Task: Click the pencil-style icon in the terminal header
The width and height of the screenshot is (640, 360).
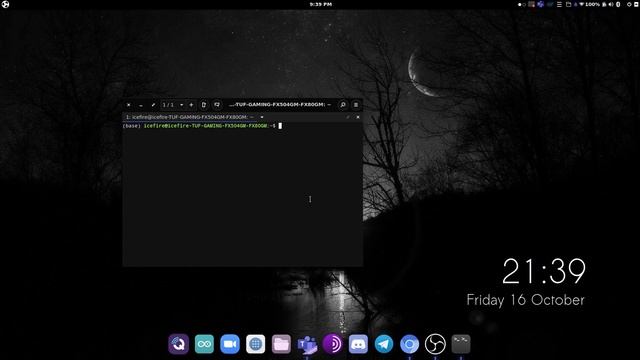Action: pos(153,105)
